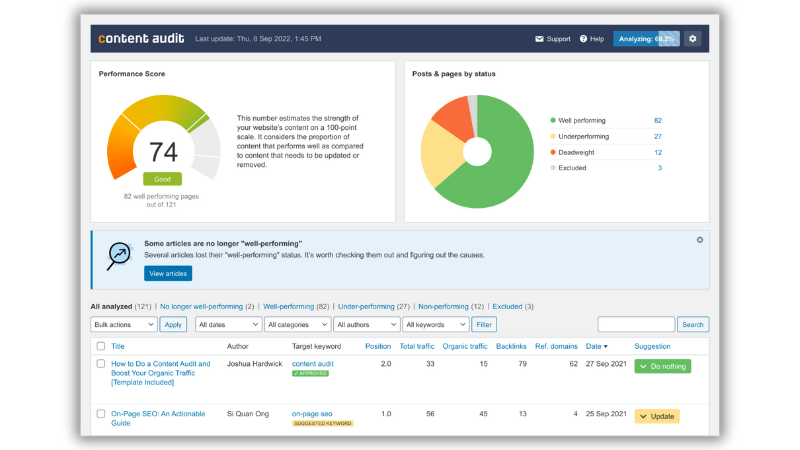Open the Bulk actions dropdown
Screen dimensions: 800x450
123,324
